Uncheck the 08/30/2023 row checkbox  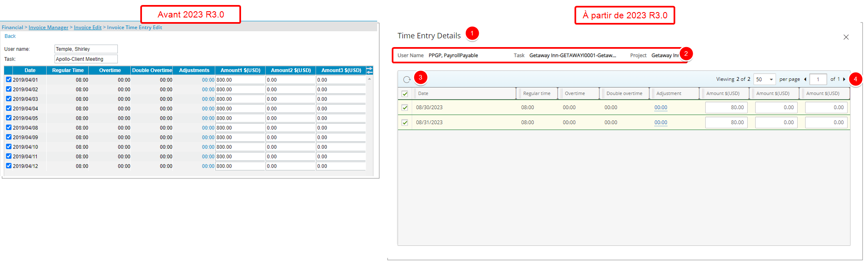pos(405,107)
